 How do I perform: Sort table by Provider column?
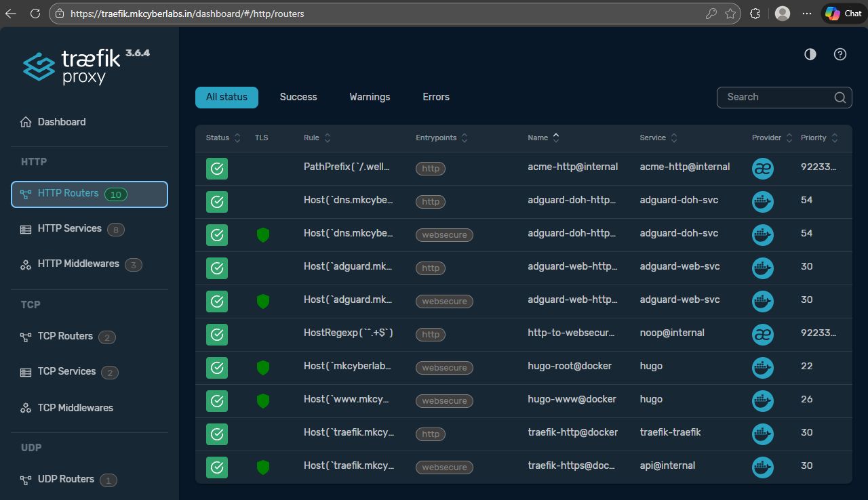click(x=772, y=138)
